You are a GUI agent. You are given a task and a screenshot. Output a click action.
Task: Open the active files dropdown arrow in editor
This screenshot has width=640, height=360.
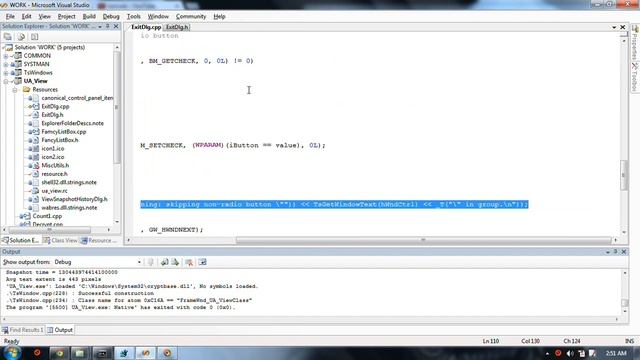tap(614, 27)
